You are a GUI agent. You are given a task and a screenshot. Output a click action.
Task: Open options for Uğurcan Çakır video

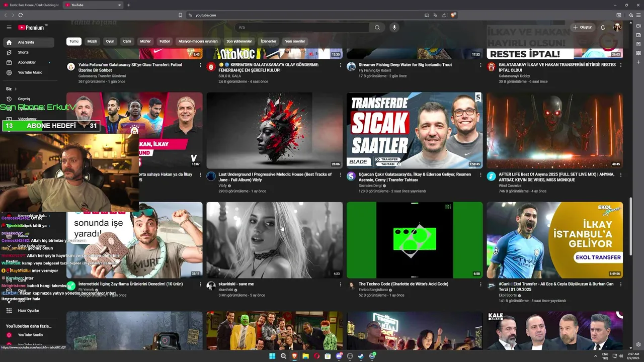pyautogui.click(x=480, y=174)
